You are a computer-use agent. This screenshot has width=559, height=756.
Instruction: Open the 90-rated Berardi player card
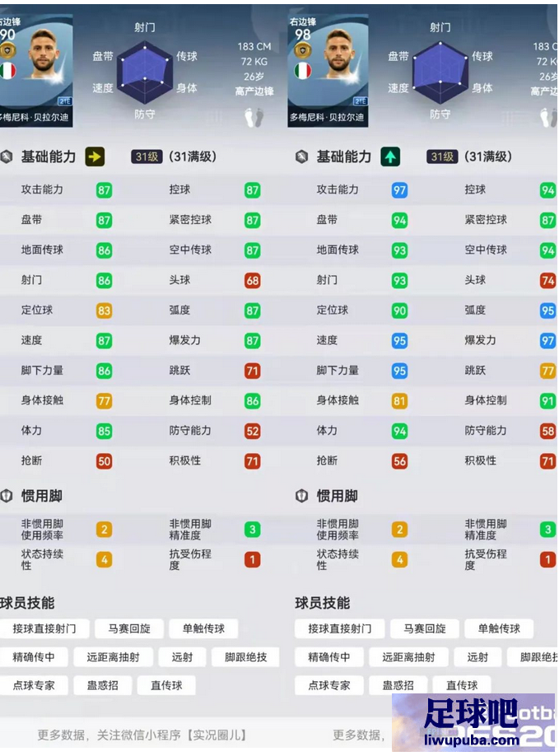[36, 70]
